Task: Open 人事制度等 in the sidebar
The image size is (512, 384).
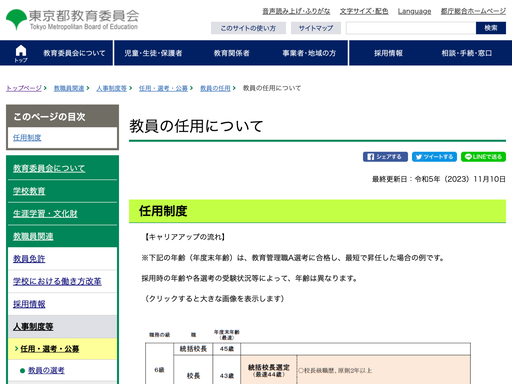Action: coord(33,327)
